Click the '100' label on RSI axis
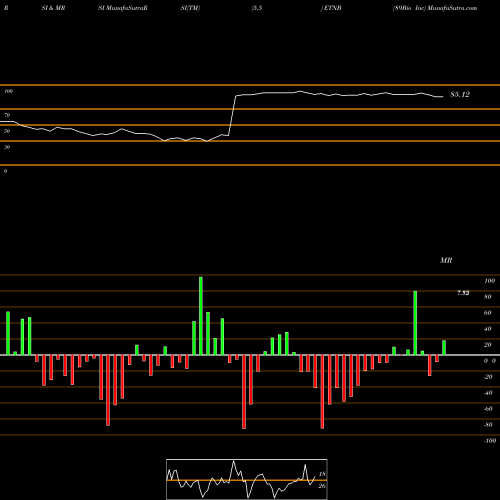The image size is (500, 500). (8, 91)
